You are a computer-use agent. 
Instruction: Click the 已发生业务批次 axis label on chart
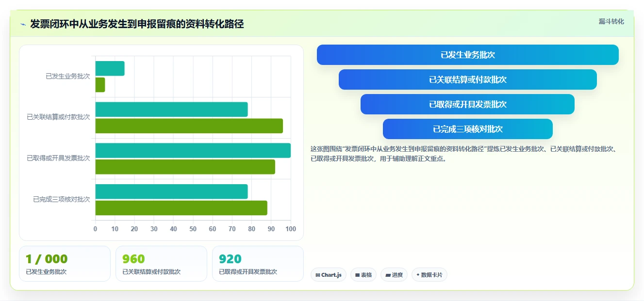(x=68, y=76)
